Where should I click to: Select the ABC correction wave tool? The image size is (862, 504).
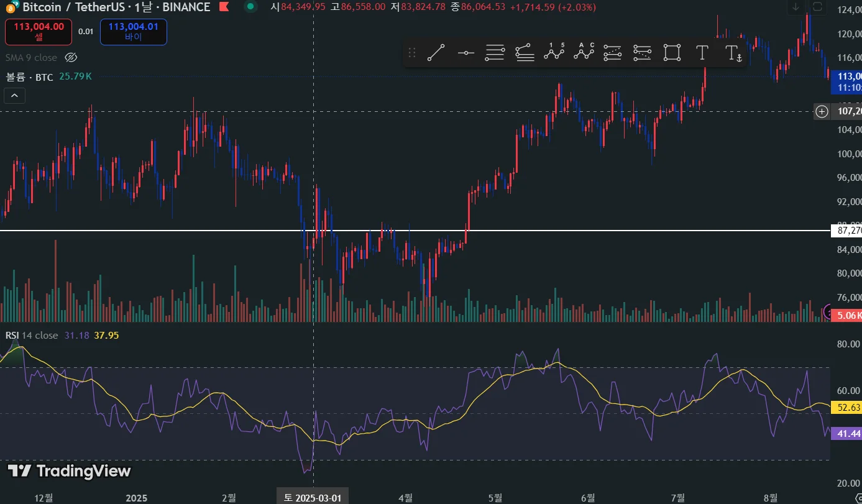[584, 53]
